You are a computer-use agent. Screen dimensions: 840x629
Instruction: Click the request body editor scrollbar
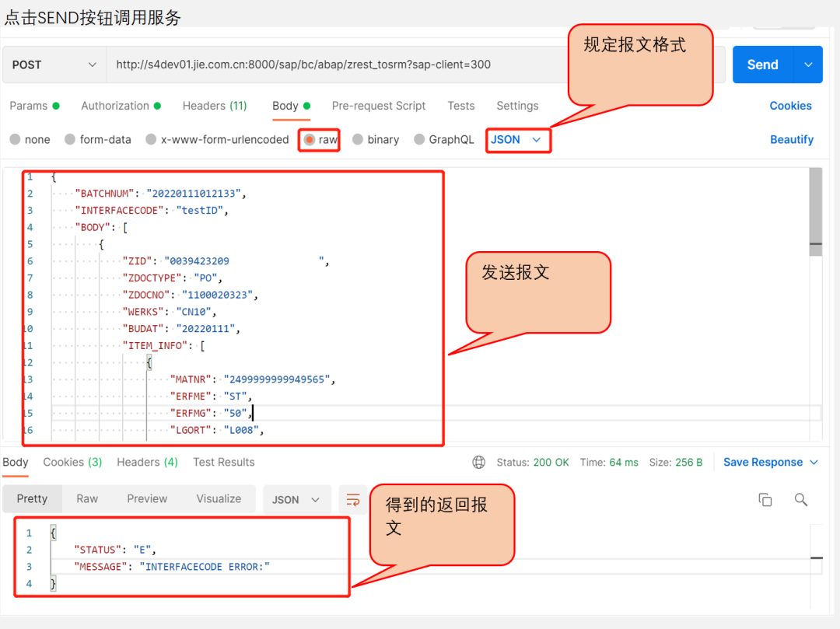click(x=815, y=212)
